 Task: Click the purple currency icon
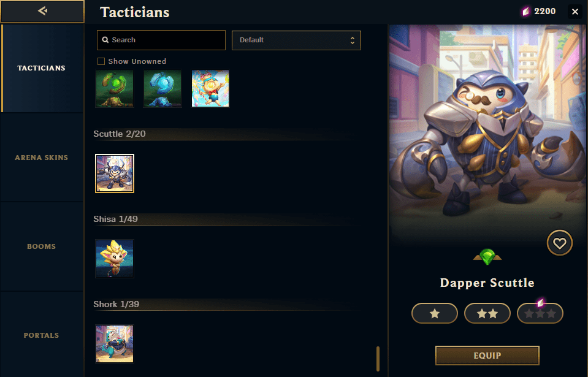point(526,12)
